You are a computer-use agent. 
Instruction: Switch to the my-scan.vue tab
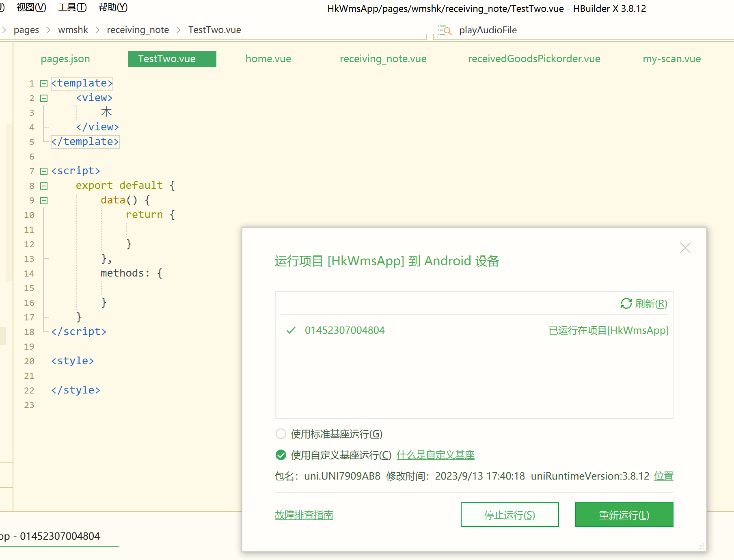pos(671,59)
